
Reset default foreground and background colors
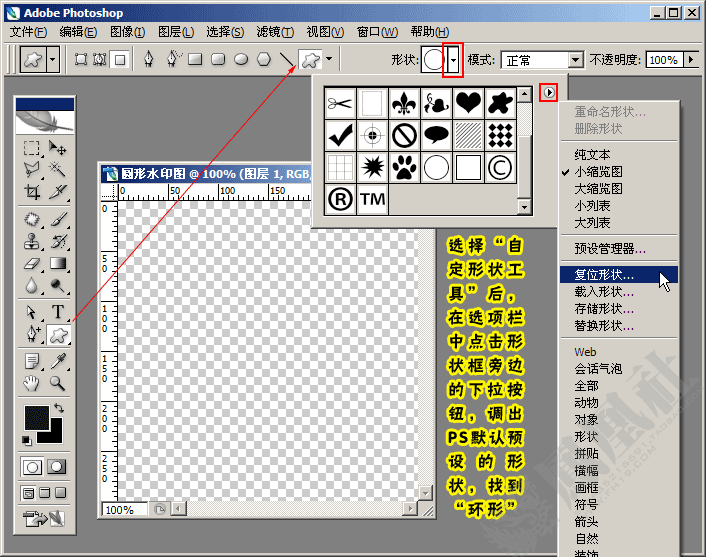pos(27,440)
